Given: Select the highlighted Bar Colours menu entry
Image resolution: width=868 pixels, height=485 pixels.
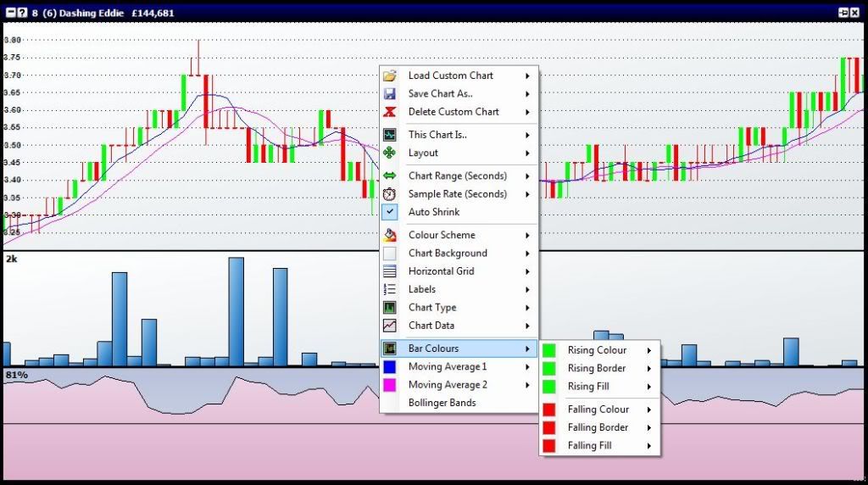Looking at the screenshot, I should 459,348.
